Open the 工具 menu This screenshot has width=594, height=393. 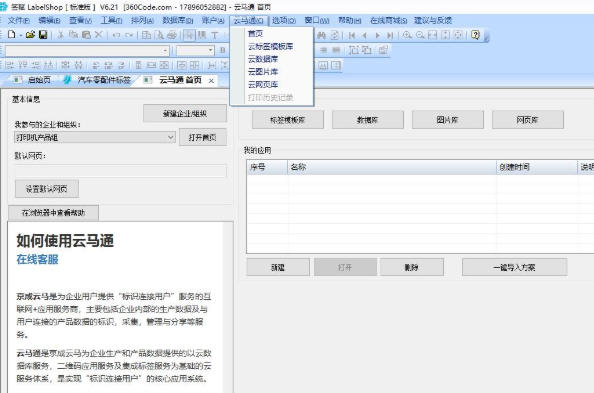111,20
